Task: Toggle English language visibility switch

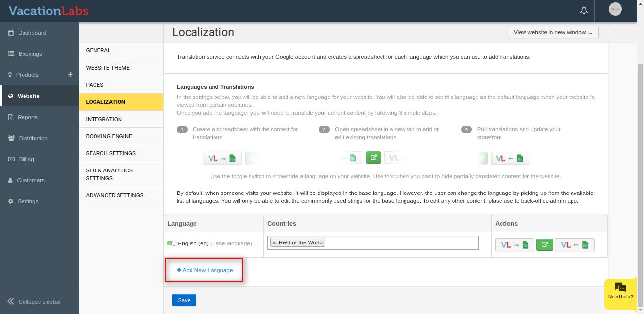Action: [171, 243]
